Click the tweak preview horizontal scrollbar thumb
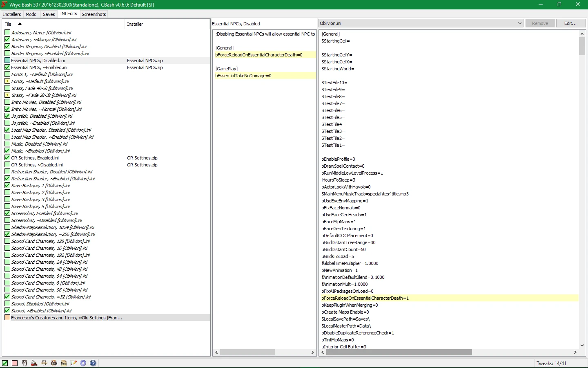 (x=247, y=352)
